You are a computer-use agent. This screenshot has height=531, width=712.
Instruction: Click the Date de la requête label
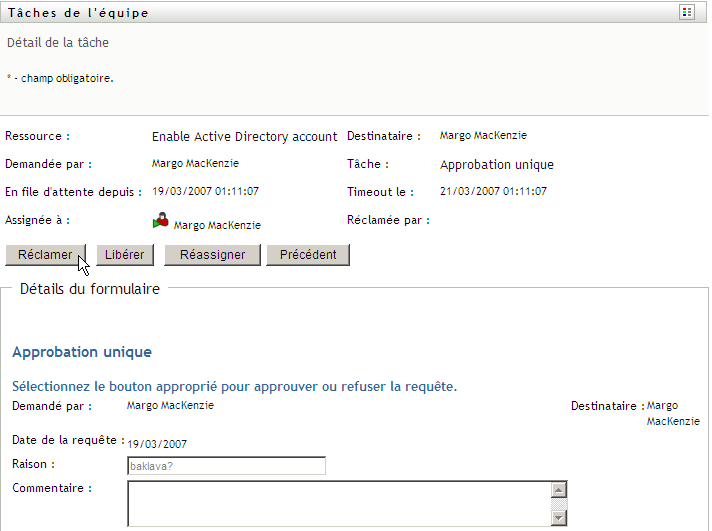click(68, 440)
